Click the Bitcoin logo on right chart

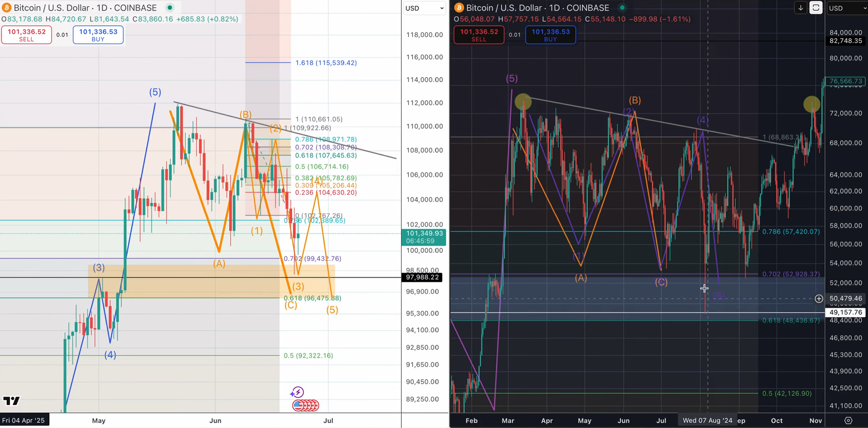click(459, 8)
